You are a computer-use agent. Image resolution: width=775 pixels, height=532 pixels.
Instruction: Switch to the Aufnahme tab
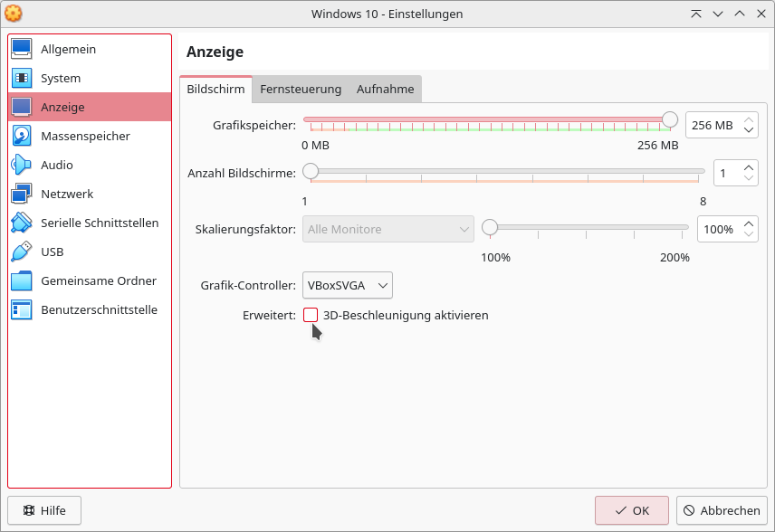[386, 89]
